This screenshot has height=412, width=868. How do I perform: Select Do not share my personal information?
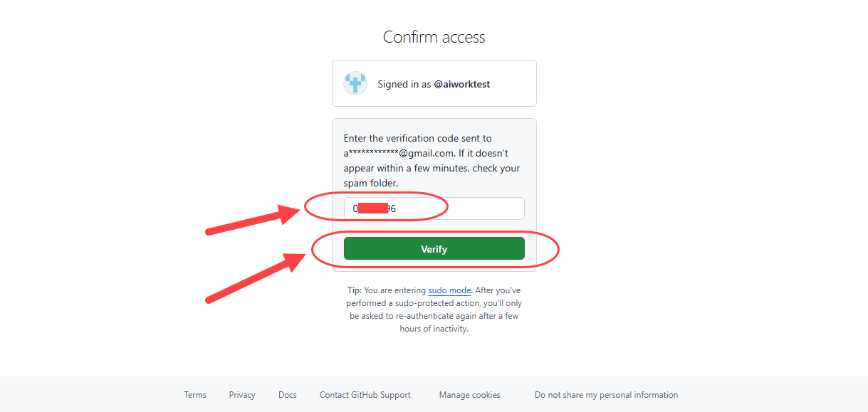[x=607, y=395]
